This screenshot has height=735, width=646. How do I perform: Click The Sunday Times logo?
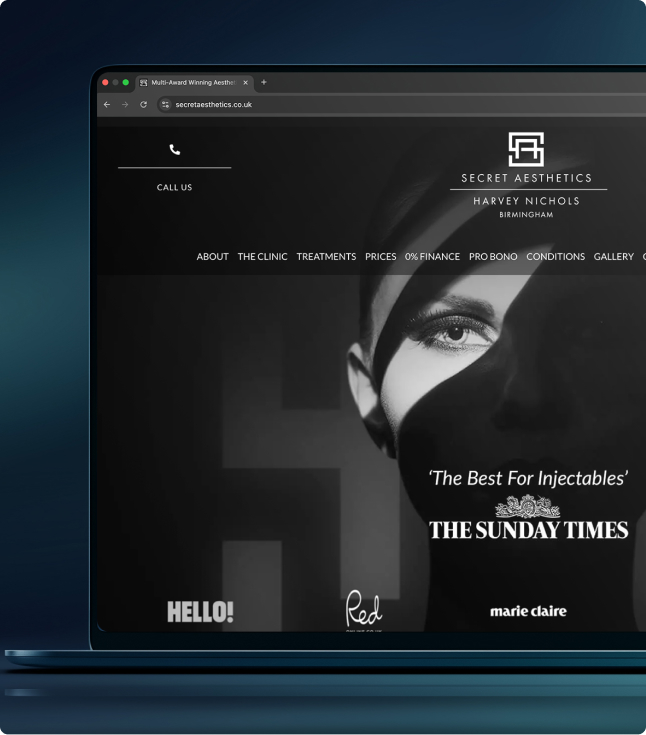(528, 530)
